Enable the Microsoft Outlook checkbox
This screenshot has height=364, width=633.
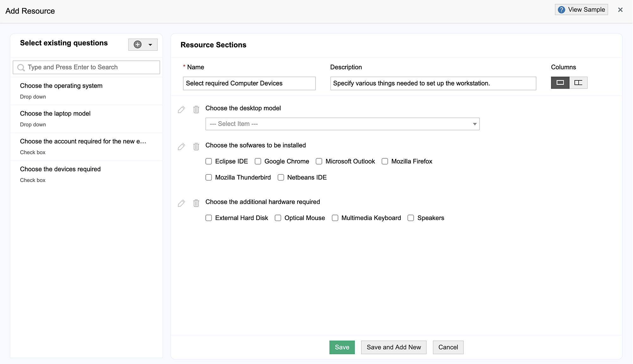tap(319, 161)
